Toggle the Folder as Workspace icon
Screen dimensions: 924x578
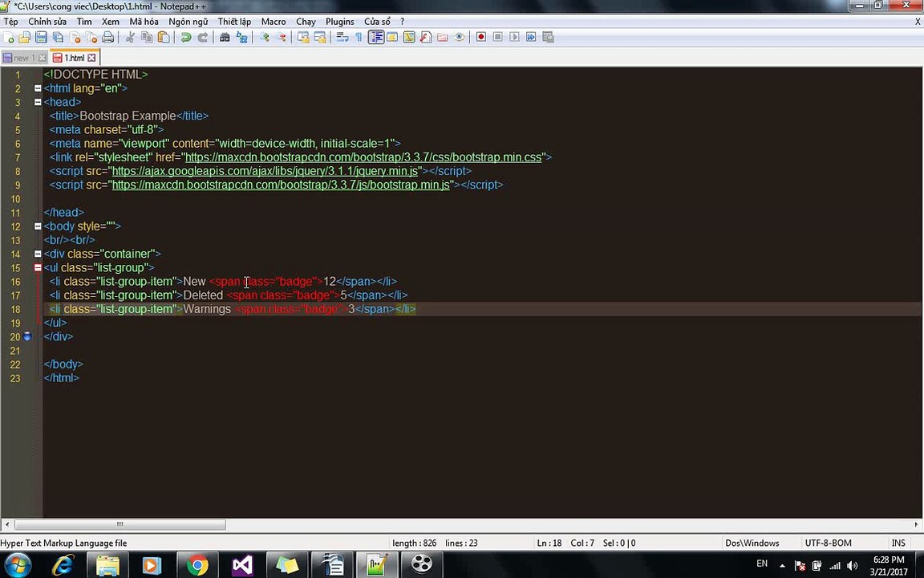coord(442,37)
